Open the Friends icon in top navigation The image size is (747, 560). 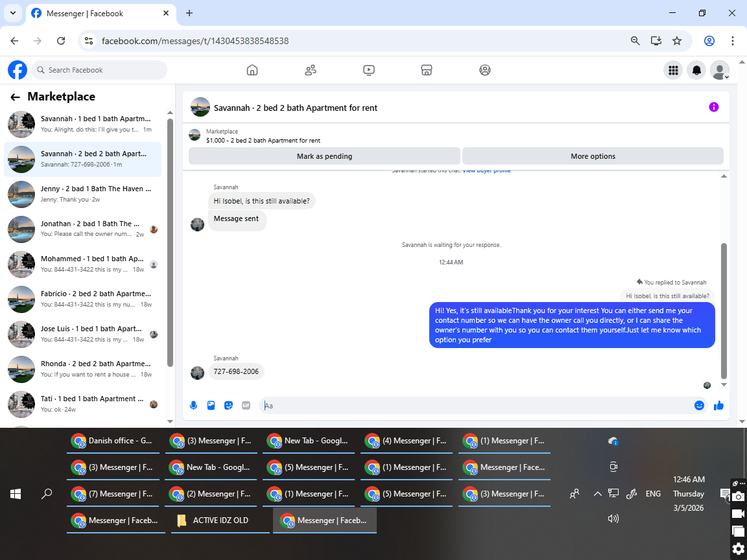310,70
